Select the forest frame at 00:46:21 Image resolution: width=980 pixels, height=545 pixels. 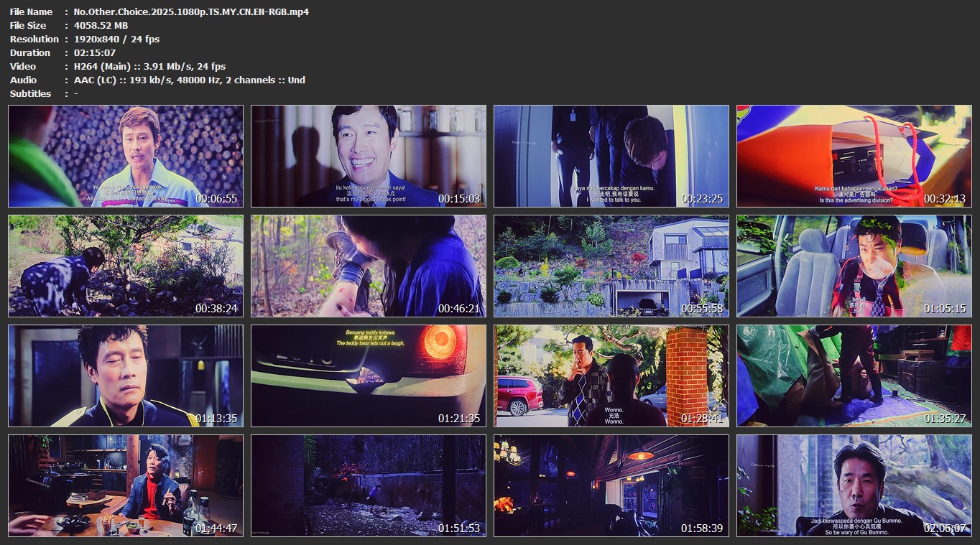[369, 266]
